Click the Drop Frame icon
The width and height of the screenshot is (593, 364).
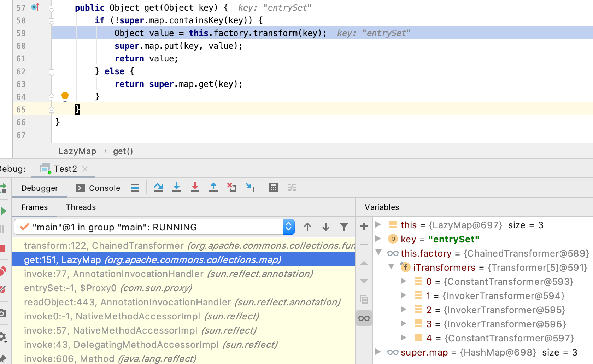(x=232, y=187)
